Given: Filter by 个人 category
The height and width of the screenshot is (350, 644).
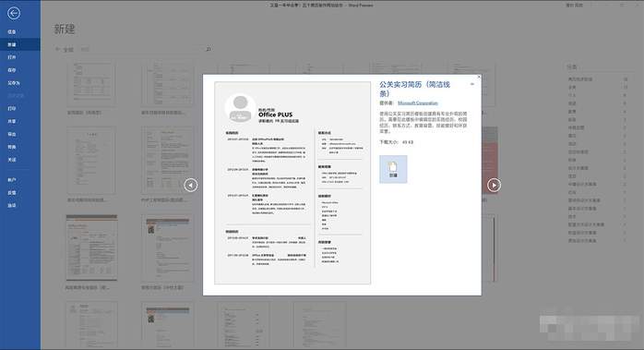Looking at the screenshot, I should point(572,95).
